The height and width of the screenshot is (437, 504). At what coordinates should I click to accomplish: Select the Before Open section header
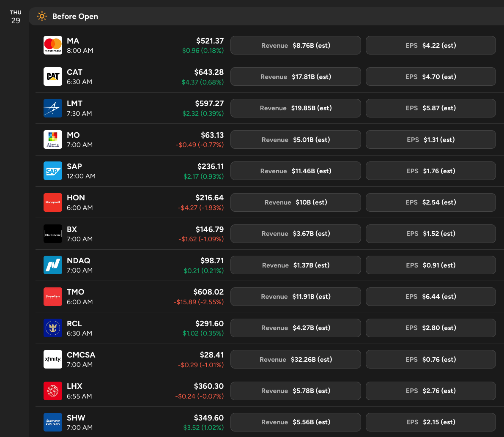coord(266,16)
